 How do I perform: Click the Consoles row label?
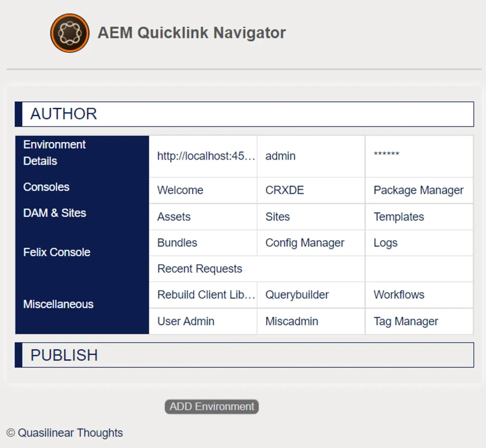click(x=46, y=187)
